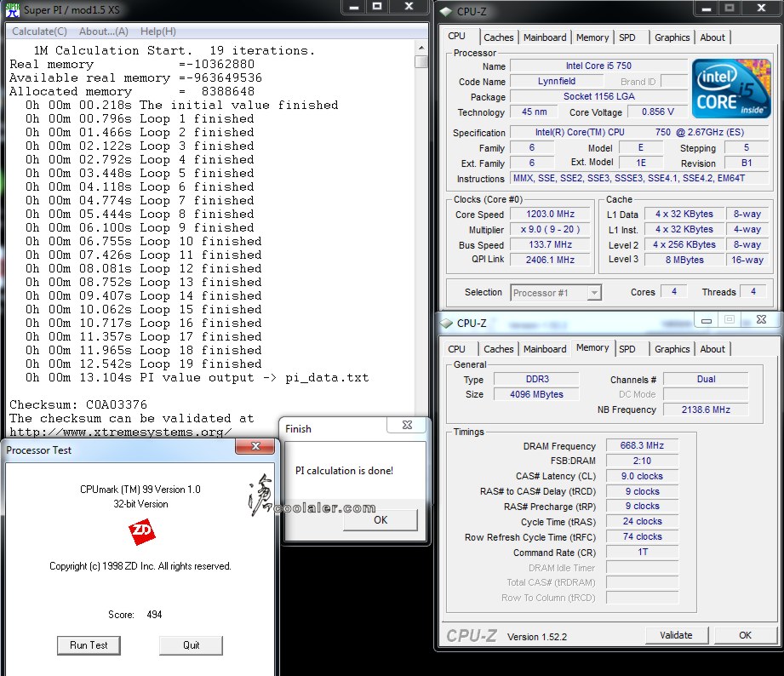This screenshot has width=784, height=676.
Task: Switch to CPU tab in the CPU-Z Memory window
Action: pyautogui.click(x=456, y=349)
